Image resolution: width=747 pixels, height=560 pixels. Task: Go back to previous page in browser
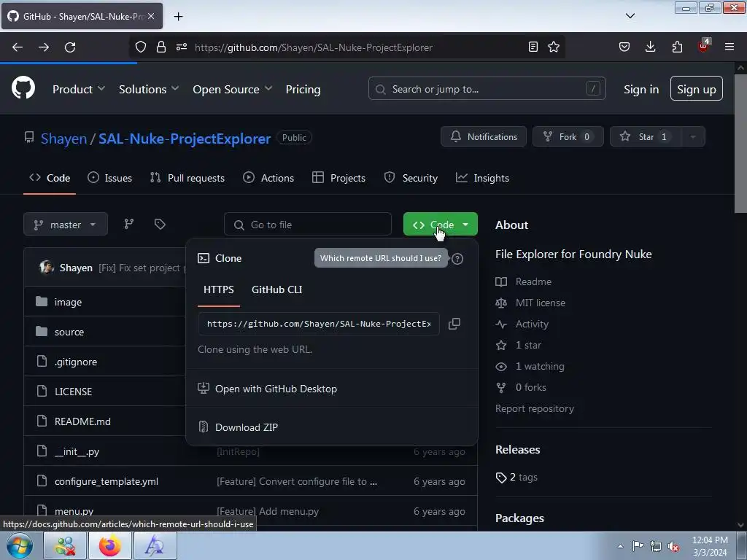click(18, 47)
